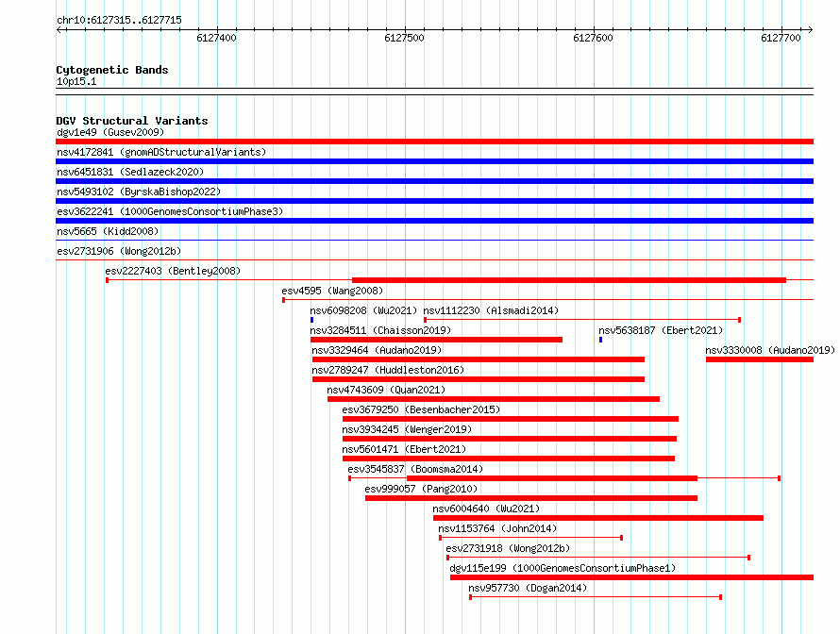Select the red nsv4743609 bar

click(x=494, y=399)
